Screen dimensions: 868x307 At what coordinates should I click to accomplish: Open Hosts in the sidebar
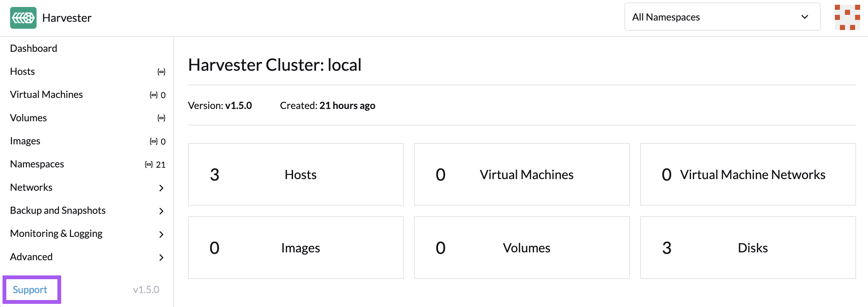(x=23, y=71)
